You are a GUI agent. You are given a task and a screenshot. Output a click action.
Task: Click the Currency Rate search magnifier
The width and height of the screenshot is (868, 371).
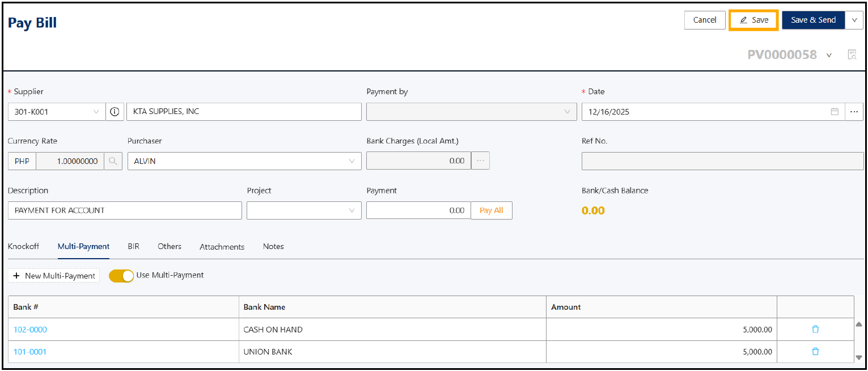click(x=113, y=161)
